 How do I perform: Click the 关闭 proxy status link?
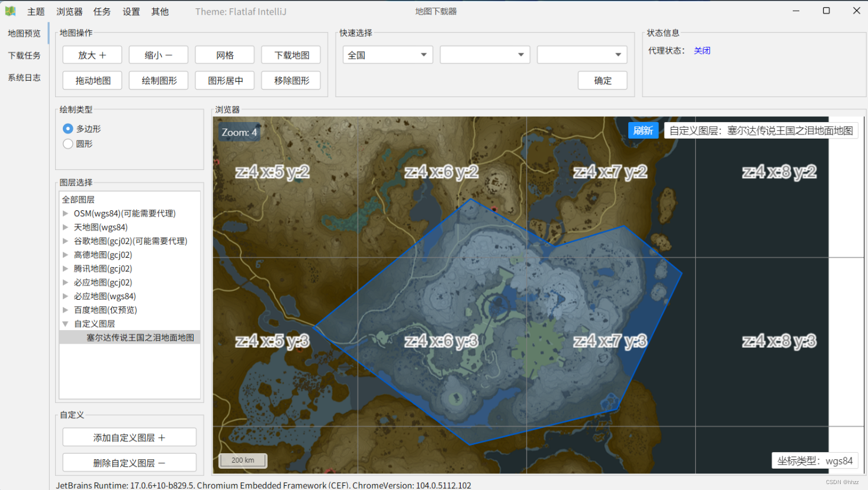click(x=702, y=50)
